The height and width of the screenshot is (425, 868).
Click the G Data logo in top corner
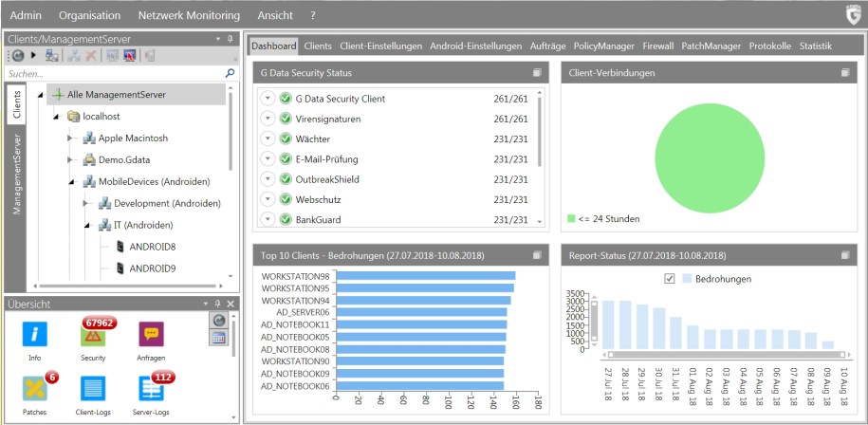(x=854, y=14)
